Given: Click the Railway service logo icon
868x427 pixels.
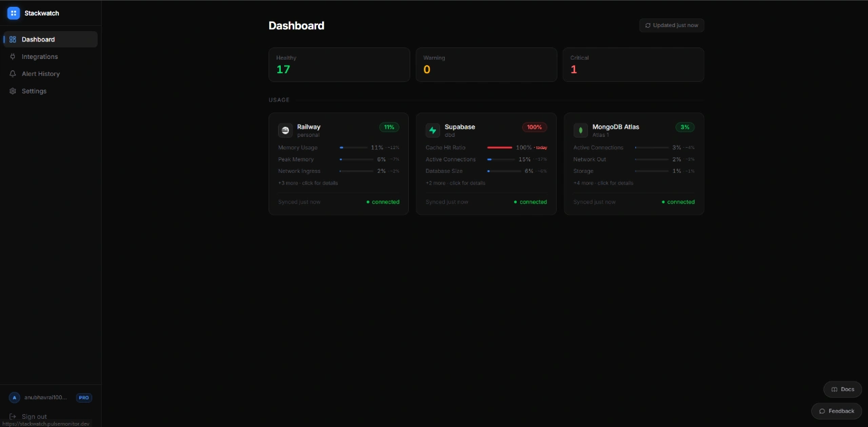Looking at the screenshot, I should coord(285,130).
